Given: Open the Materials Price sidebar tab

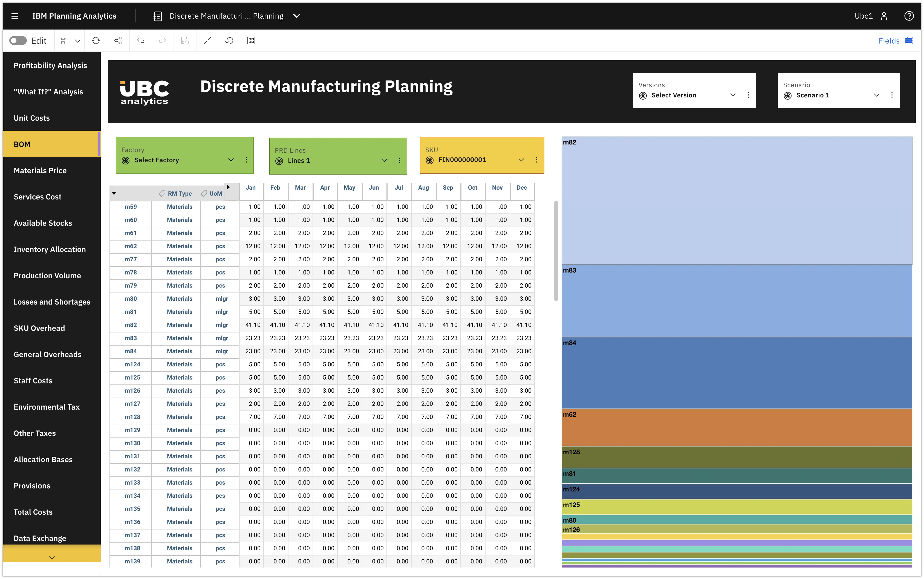Looking at the screenshot, I should [x=40, y=170].
